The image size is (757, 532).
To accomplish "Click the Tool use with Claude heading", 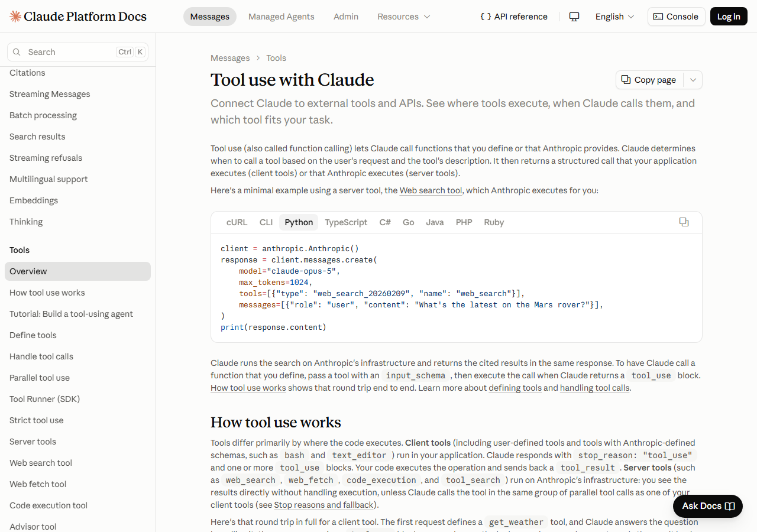I will tap(292, 80).
